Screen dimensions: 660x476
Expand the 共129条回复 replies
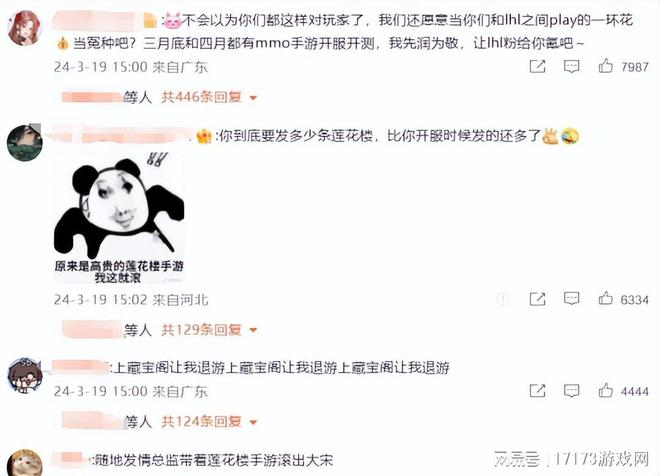coord(209,330)
